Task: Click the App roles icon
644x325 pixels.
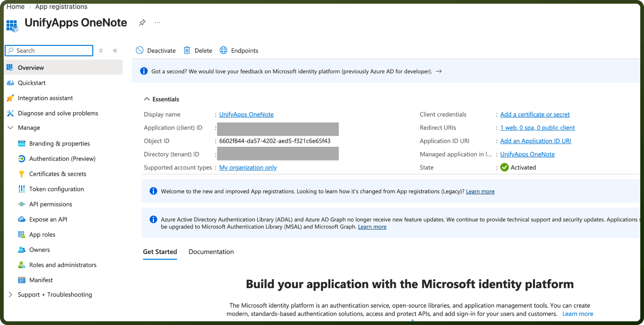Action: (x=22, y=235)
